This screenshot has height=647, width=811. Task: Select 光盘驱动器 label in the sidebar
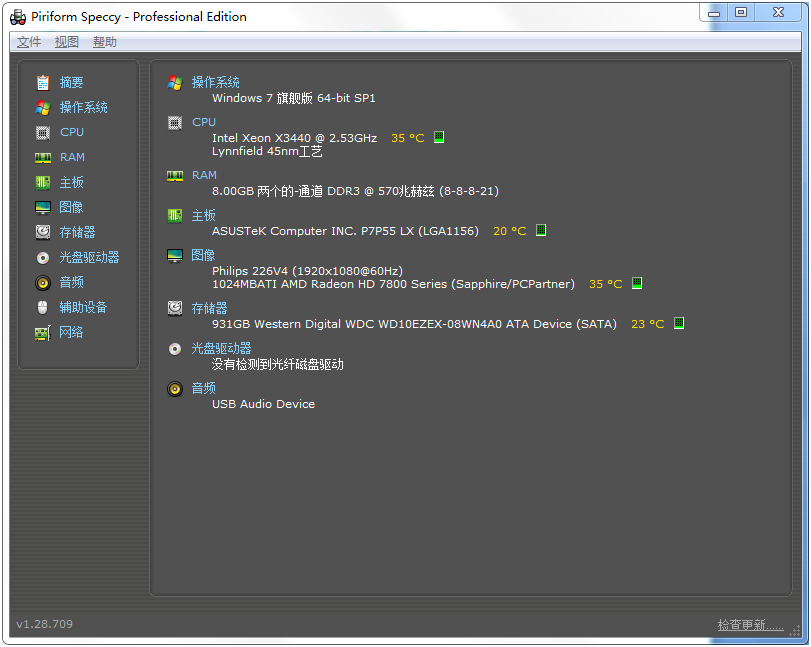[x=89, y=258]
